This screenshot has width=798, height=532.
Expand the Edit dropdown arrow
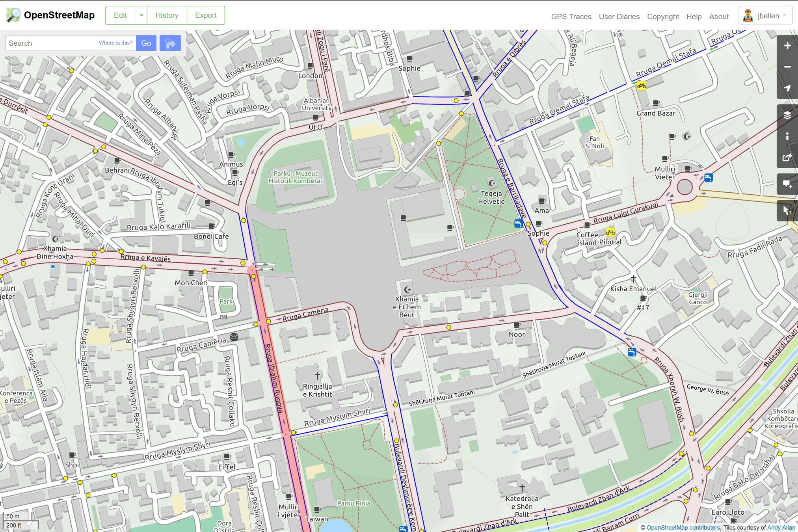tap(141, 15)
